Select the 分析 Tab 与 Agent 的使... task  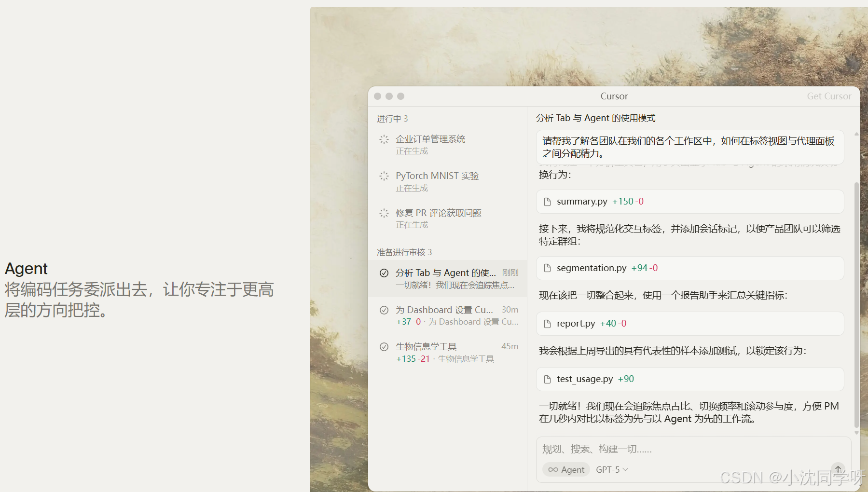point(447,279)
